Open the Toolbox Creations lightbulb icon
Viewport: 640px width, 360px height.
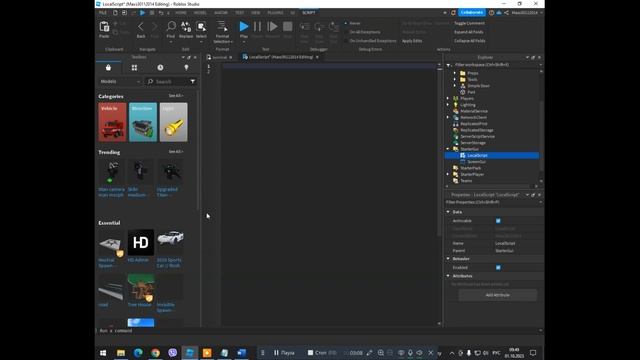(187, 67)
